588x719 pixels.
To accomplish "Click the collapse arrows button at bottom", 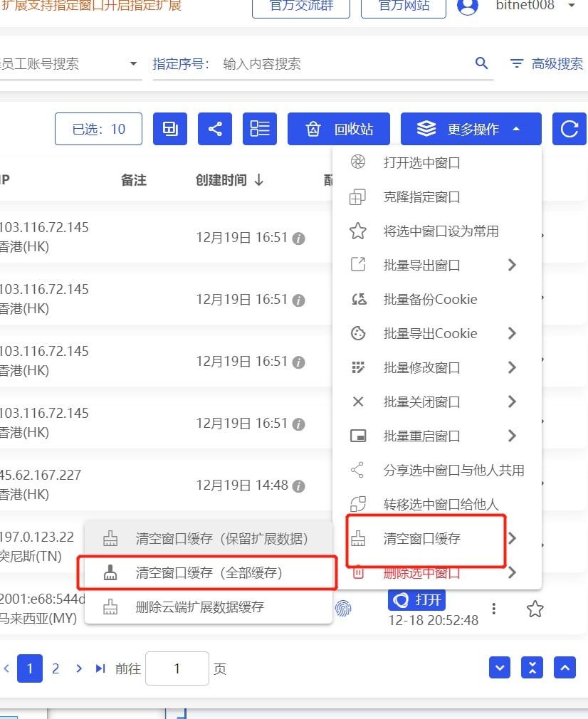I will (532, 668).
